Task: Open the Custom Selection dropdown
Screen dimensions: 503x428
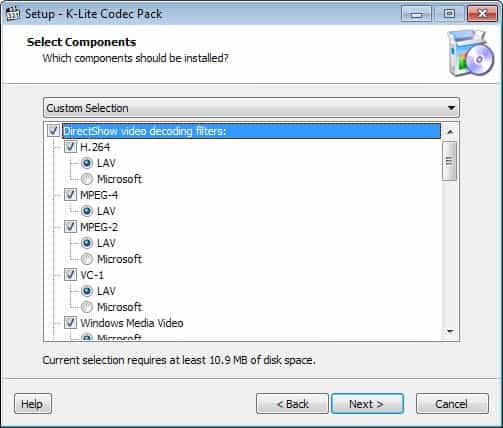Action: tap(251, 108)
